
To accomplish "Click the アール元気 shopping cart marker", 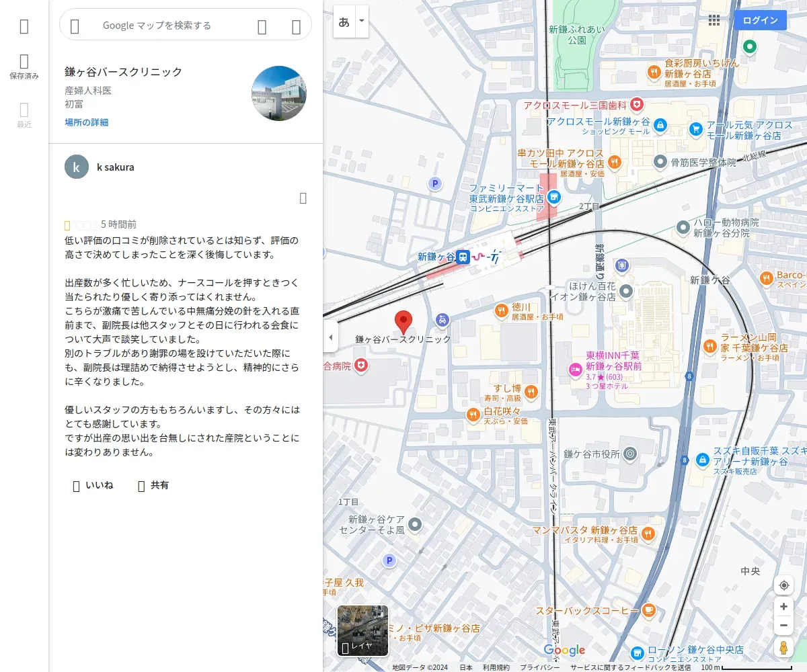I will 696,128.
